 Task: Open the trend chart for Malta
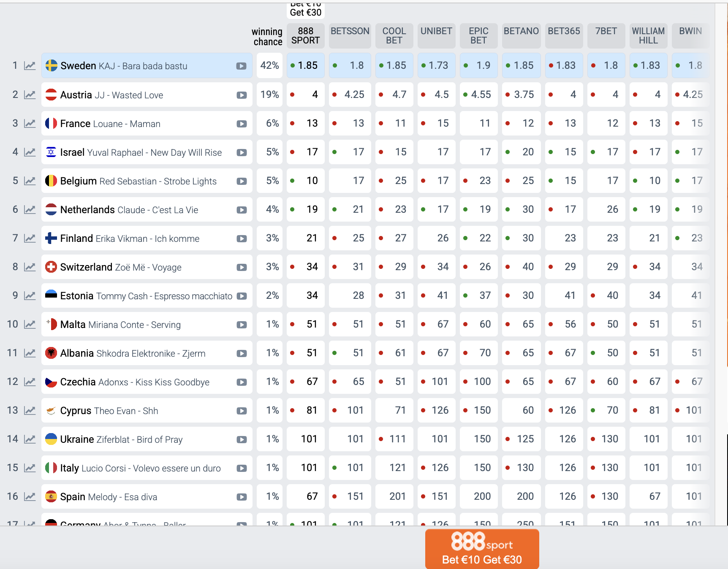point(30,325)
